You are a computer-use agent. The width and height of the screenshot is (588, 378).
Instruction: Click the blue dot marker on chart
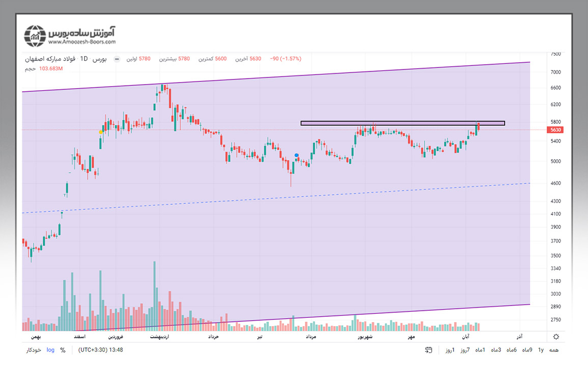[x=297, y=155]
